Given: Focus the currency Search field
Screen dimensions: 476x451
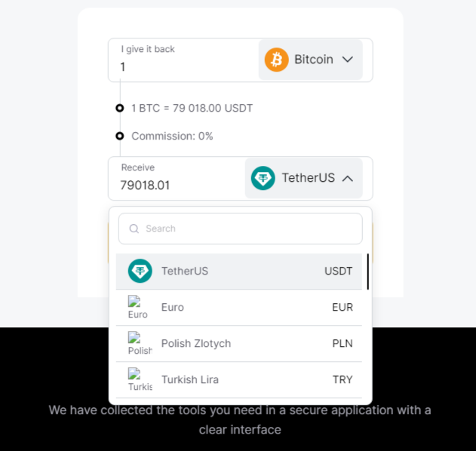Looking at the screenshot, I should [241, 229].
